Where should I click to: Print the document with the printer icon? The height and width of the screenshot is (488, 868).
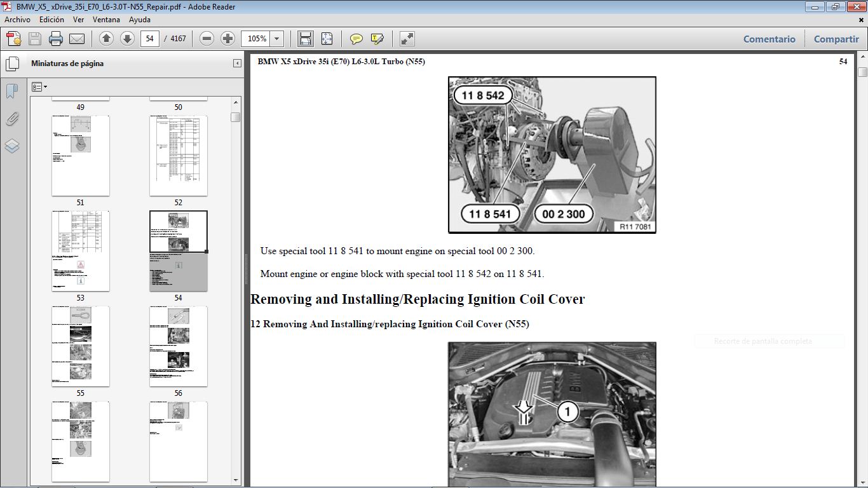tap(56, 39)
